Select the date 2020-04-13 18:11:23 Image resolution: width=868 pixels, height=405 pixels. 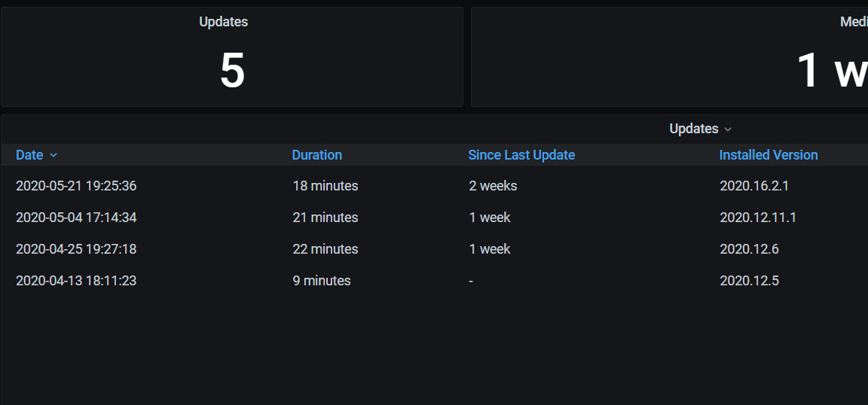tap(76, 281)
